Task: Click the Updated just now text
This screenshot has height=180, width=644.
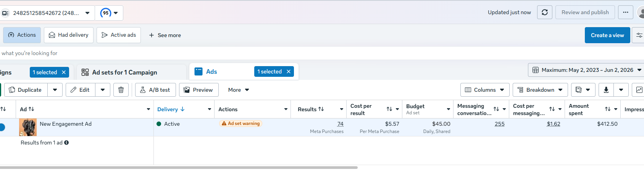Action: tap(509, 12)
